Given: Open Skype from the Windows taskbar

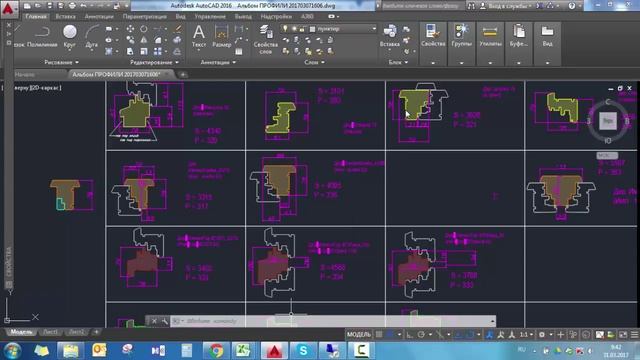Looking at the screenshot, I should coord(303,350).
